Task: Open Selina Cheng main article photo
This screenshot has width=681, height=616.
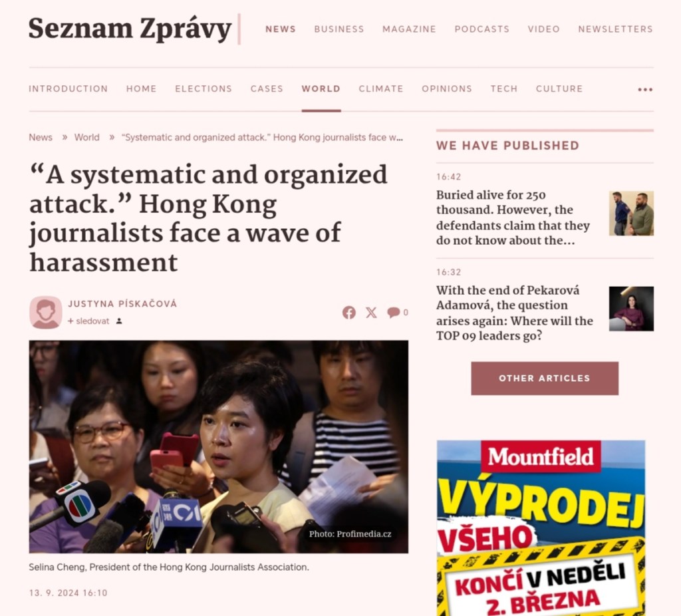Action: 218,446
